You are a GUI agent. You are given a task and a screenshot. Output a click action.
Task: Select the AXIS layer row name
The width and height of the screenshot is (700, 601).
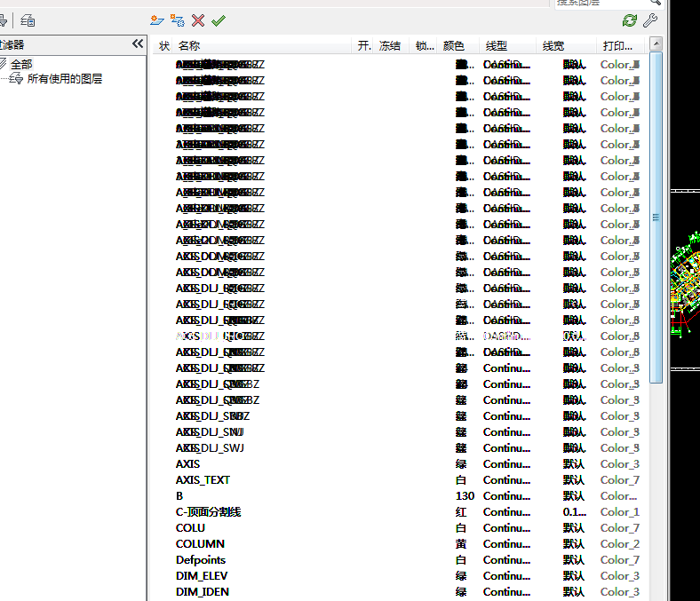pyautogui.click(x=188, y=464)
